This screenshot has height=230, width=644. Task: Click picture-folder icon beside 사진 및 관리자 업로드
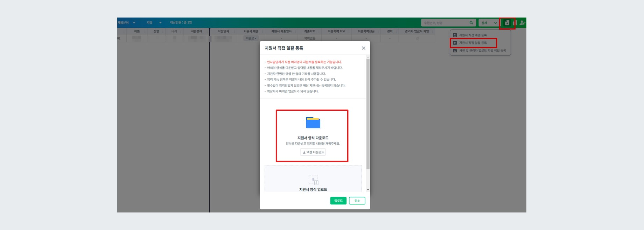[x=455, y=50]
